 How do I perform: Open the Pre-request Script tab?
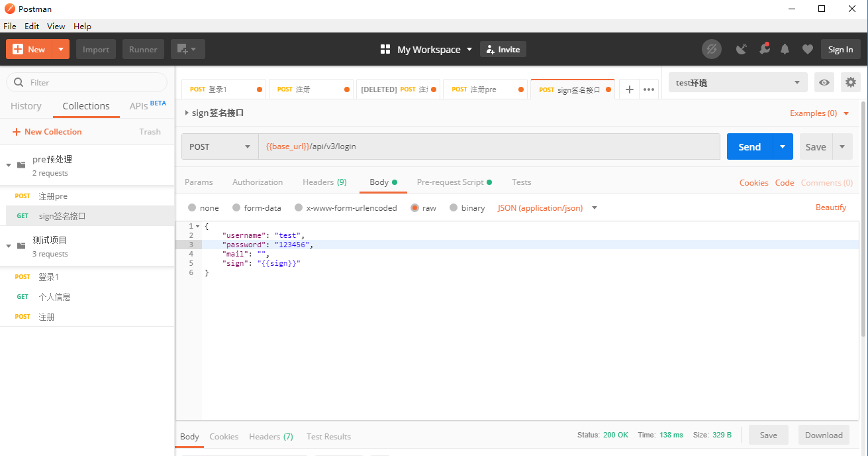(x=454, y=182)
